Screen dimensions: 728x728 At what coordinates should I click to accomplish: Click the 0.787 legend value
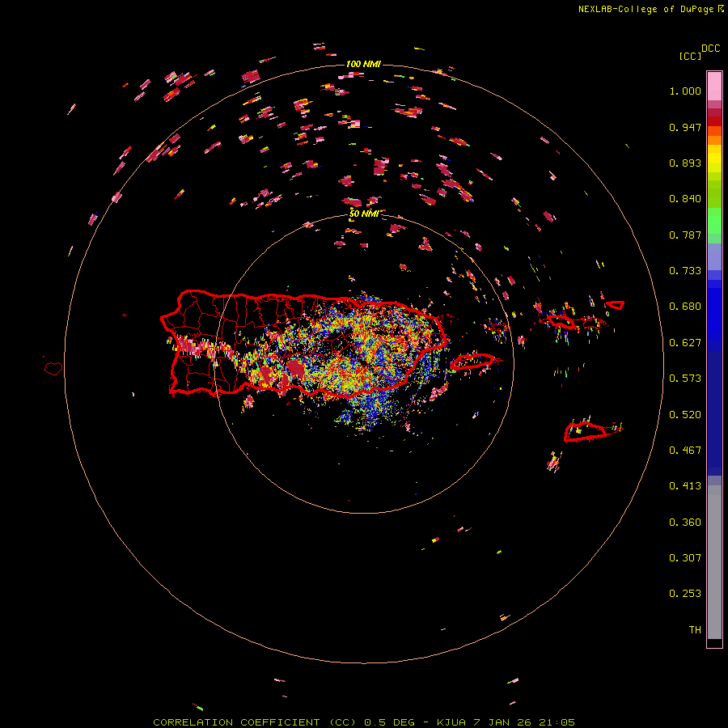(x=685, y=235)
